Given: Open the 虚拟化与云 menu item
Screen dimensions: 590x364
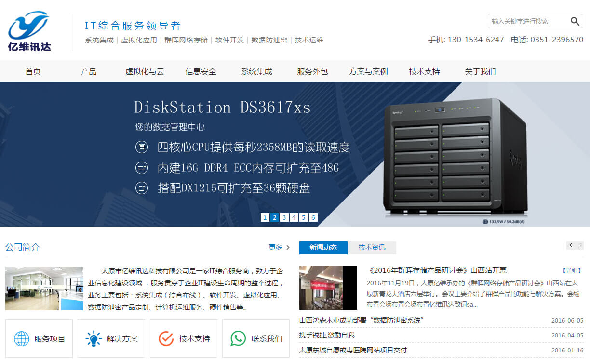Looking at the screenshot, I should 145,71.
